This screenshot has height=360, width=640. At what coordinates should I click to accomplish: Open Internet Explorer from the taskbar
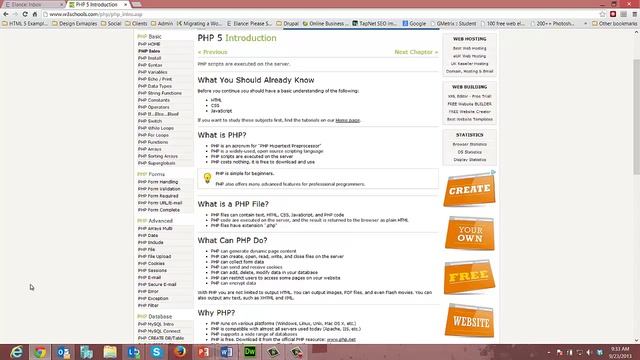pos(16,352)
